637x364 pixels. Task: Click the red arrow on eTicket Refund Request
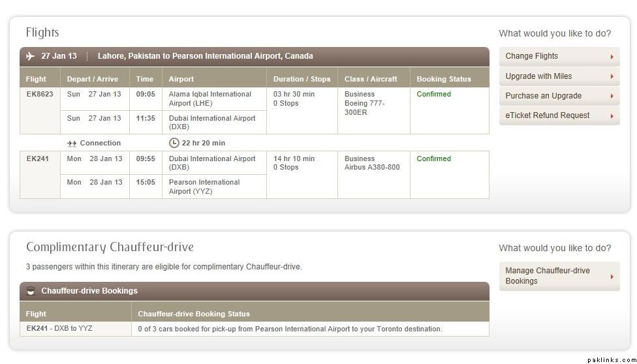612,116
